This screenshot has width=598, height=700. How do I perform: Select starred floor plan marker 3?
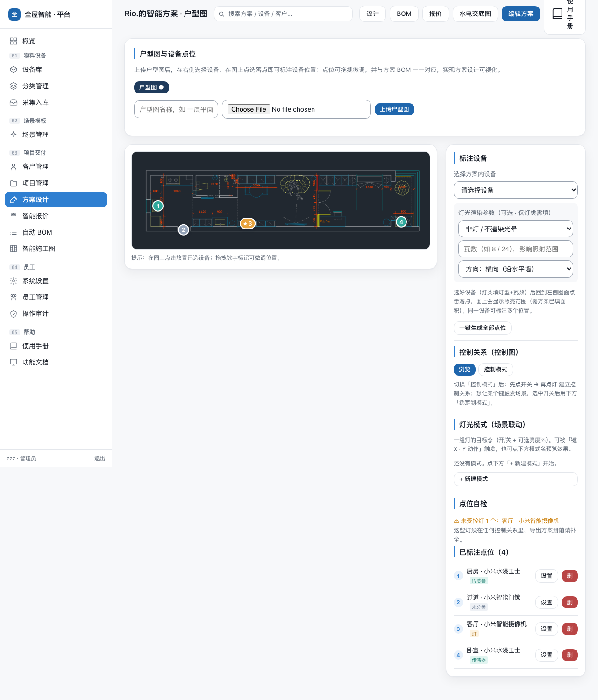(248, 223)
